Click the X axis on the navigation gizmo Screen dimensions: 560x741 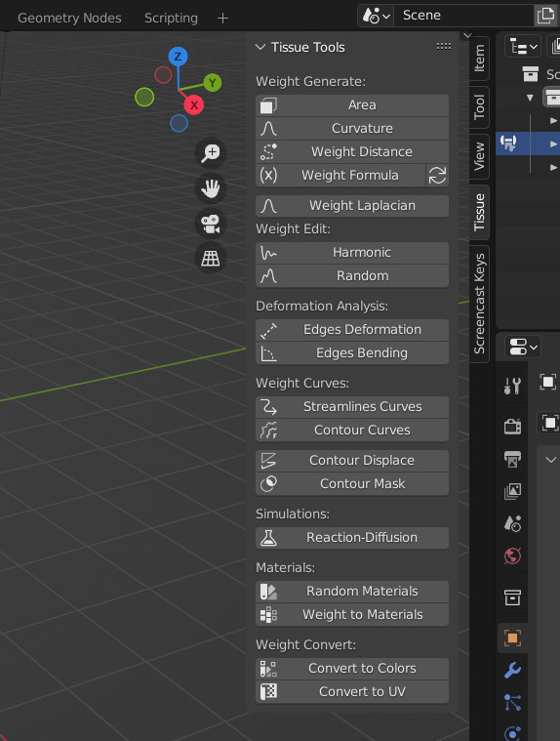coord(193,104)
